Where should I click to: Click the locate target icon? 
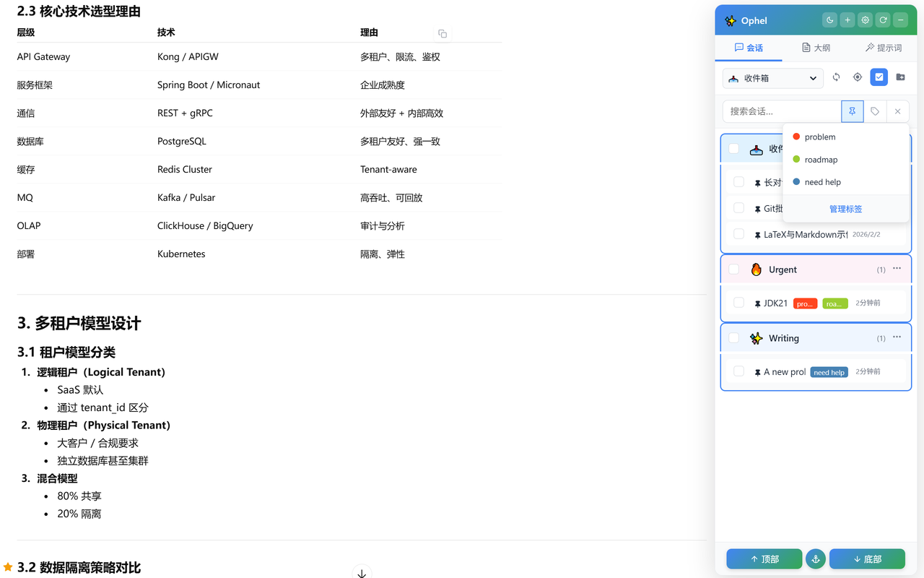[858, 77]
